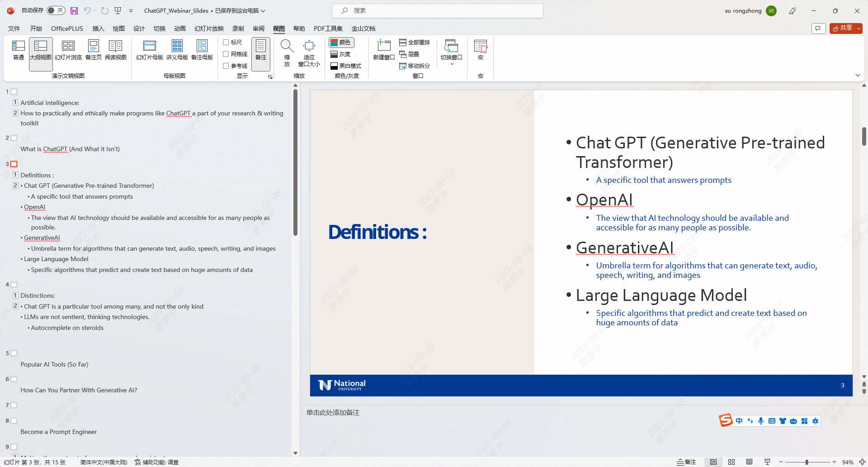Enable the Guides (参考线) checkbox
The height and width of the screenshot is (467, 868).
(226, 66)
